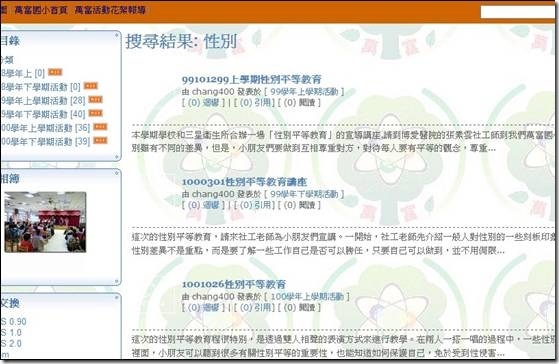Screen dimensions: 559x364
Task: Click RSS icon beside 98學年下學期活動 [0]
Action: pyautogui.click(x=91, y=86)
